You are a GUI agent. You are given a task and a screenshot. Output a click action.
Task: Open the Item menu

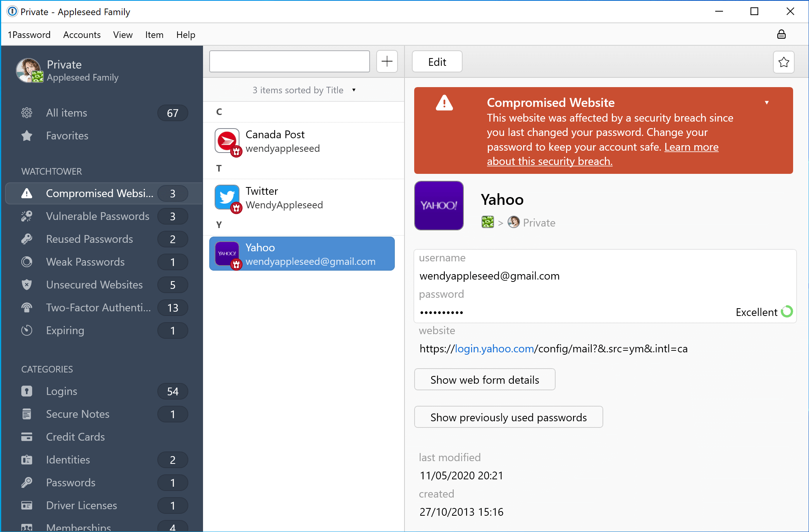(x=154, y=35)
